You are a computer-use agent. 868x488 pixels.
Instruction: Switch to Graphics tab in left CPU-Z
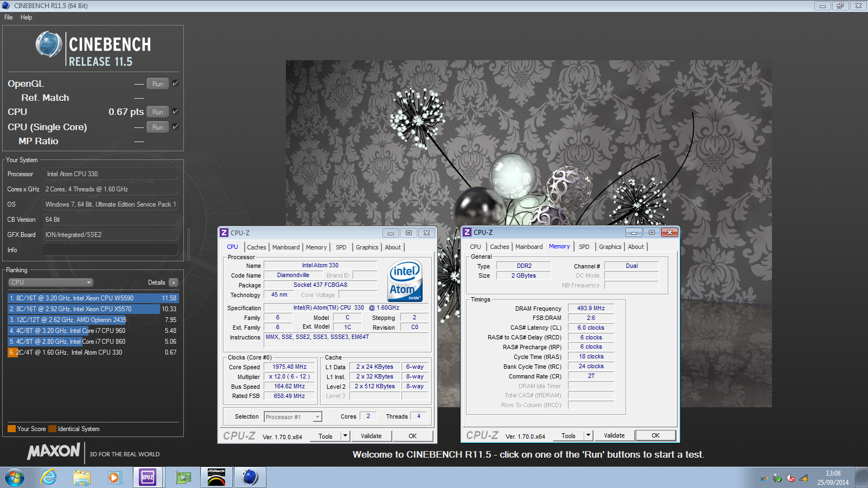pos(367,247)
